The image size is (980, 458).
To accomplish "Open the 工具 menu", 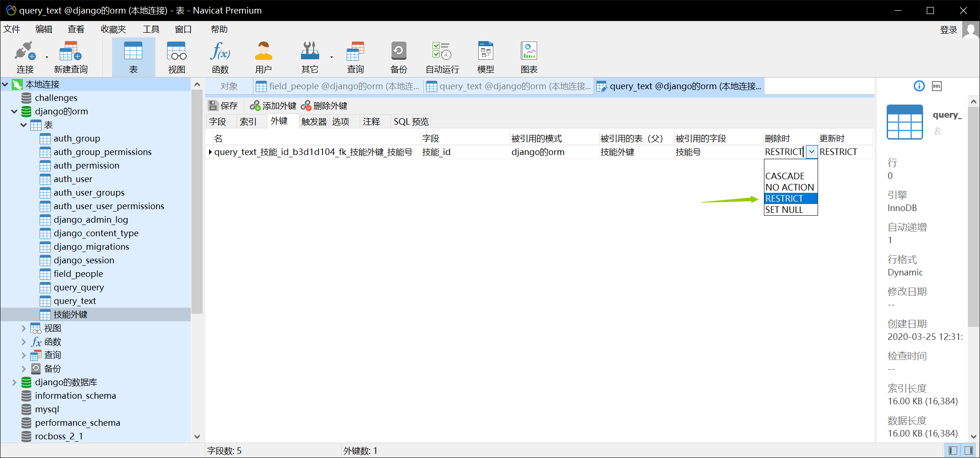I will coord(151,29).
